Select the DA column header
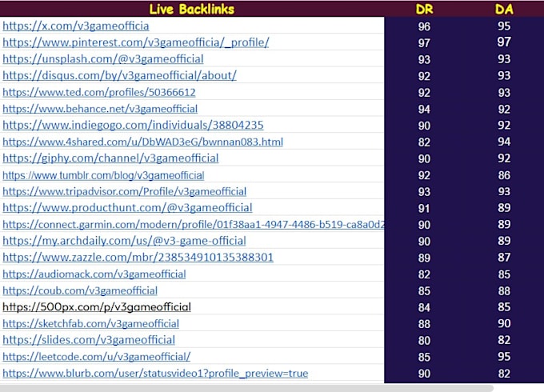 click(504, 10)
